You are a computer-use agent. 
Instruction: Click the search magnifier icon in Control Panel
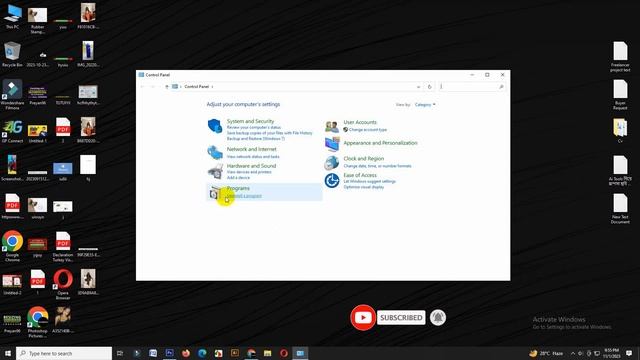501,87
